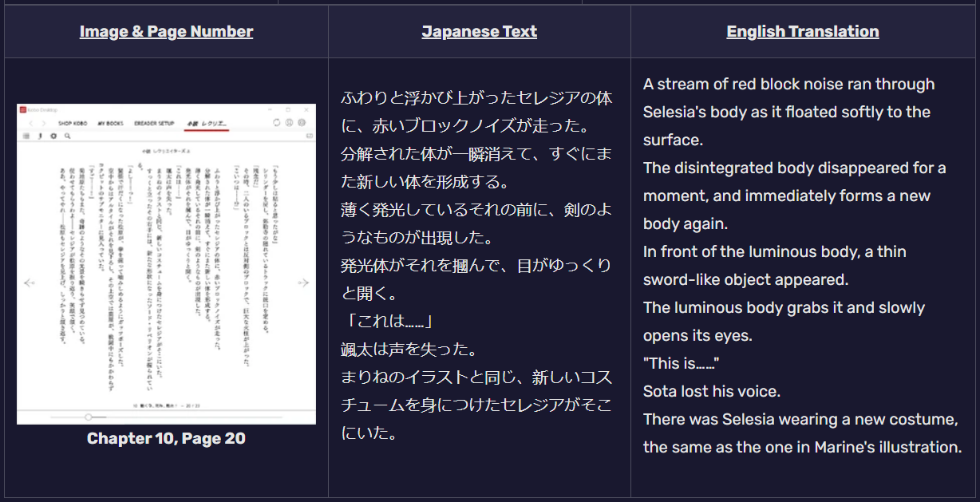Viewport: 980px width, 502px height.
Task: Click the Japanese sentence starting 薄く発光している
Action: tap(476, 224)
